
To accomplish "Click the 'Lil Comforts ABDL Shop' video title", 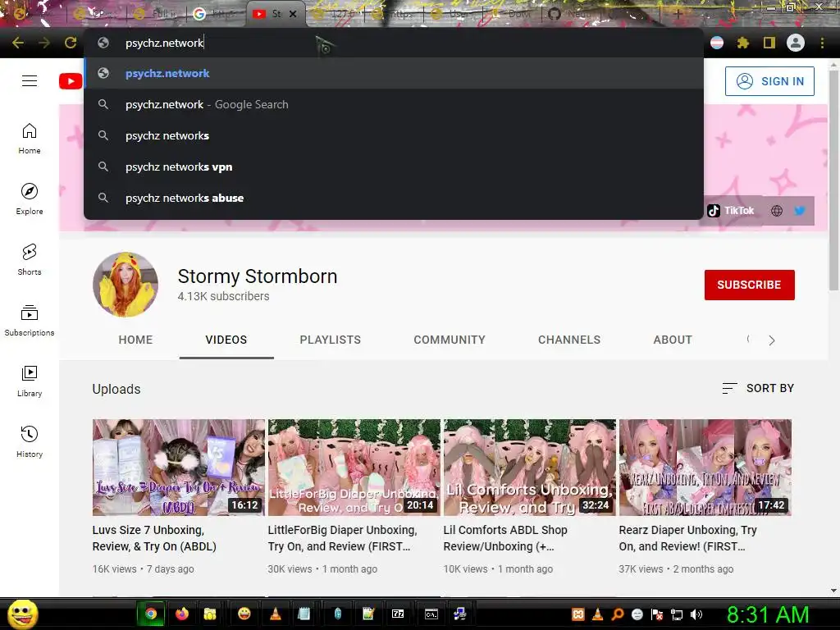I will tap(505, 538).
